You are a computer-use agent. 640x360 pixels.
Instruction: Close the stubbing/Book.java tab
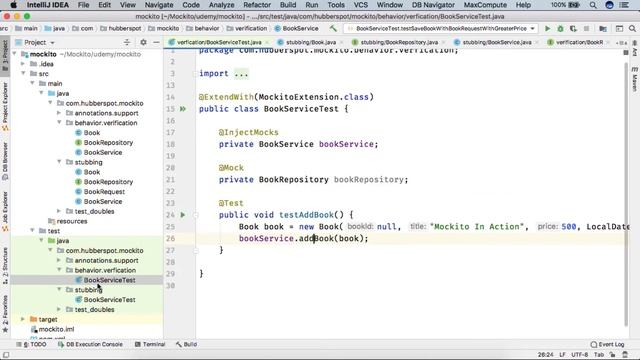(341, 42)
